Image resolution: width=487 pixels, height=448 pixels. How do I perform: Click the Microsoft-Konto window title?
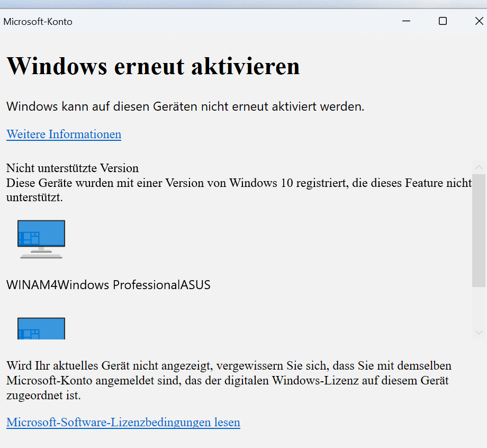tap(38, 22)
